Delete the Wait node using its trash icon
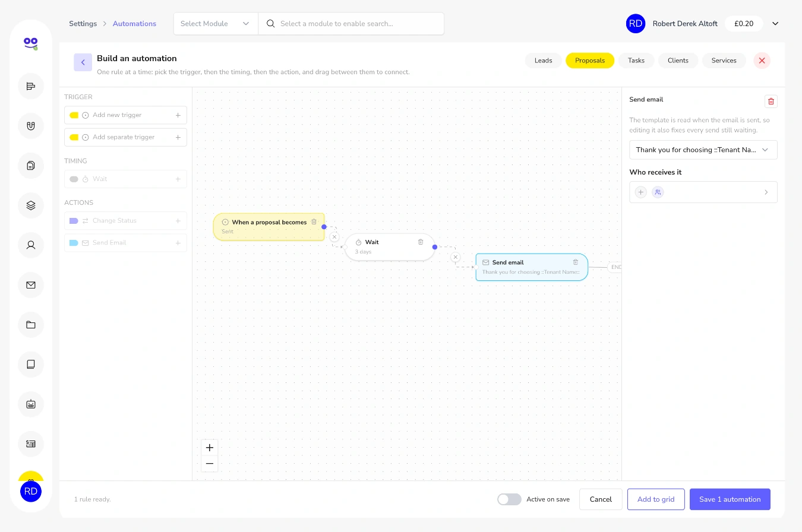 point(421,242)
